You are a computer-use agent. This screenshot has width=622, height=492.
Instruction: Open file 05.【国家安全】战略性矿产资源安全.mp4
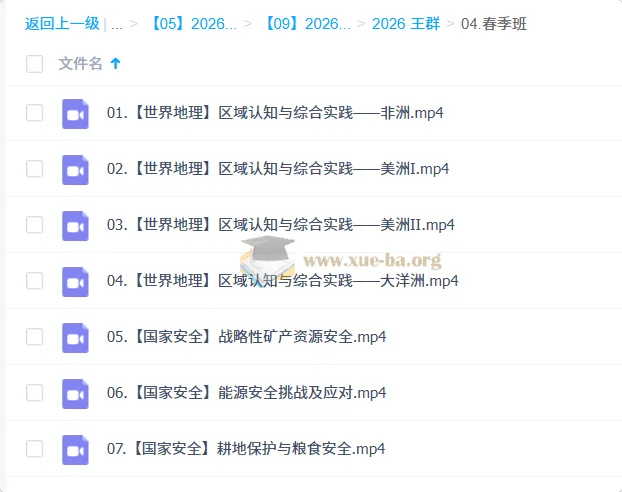pos(246,336)
